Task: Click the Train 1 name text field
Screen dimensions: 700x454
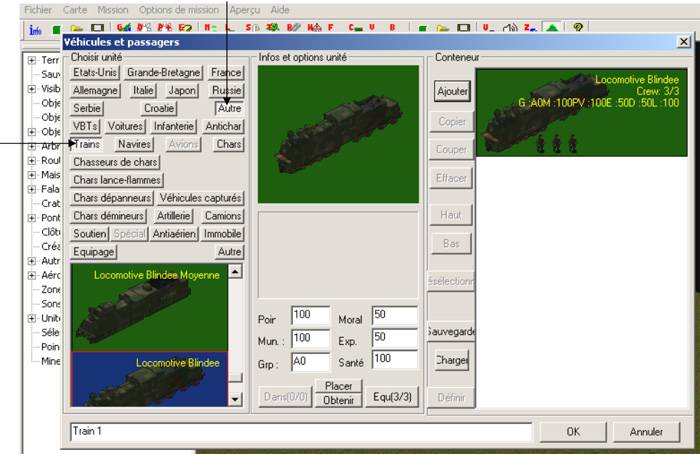Action: tap(300, 432)
